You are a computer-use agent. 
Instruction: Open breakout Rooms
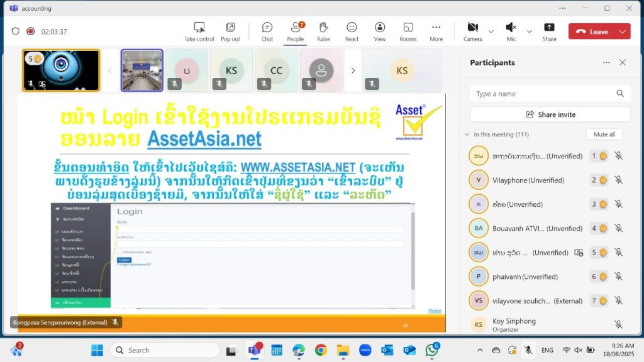click(x=408, y=31)
